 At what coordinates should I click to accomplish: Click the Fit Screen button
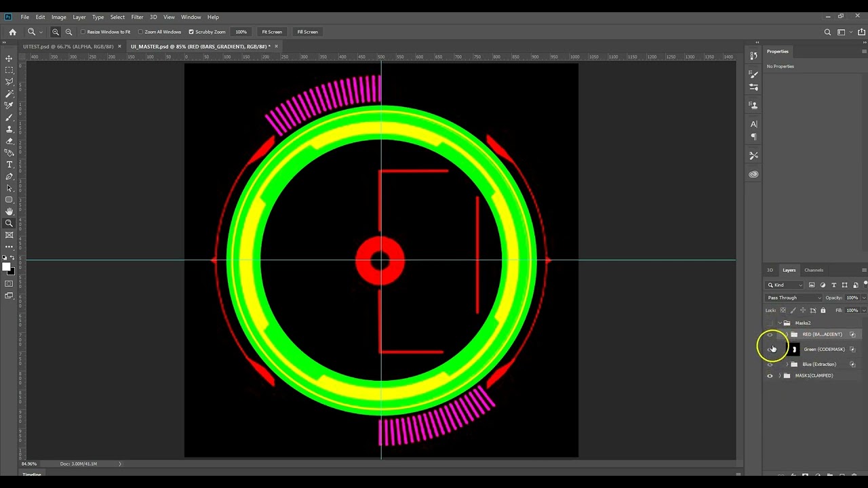(x=272, y=32)
